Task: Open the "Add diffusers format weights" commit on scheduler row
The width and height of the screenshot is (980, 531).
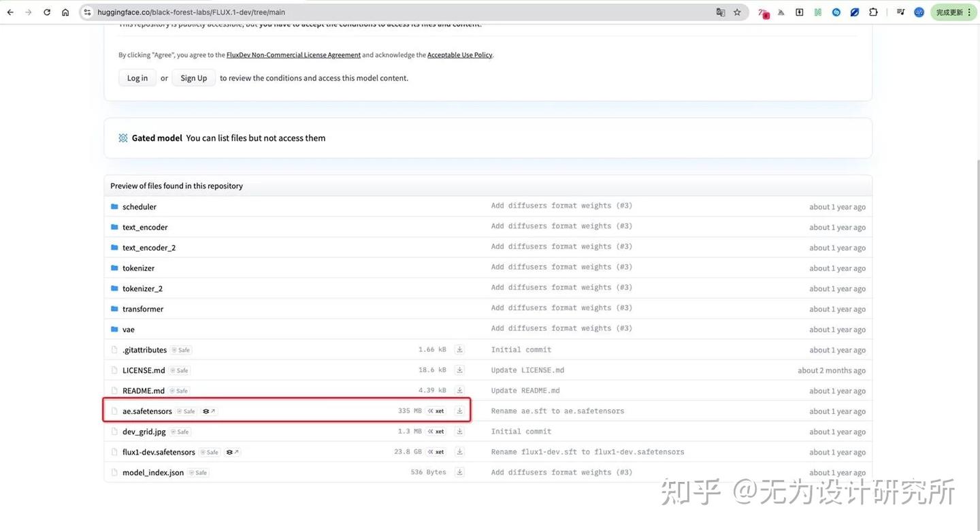Action: [561, 206]
